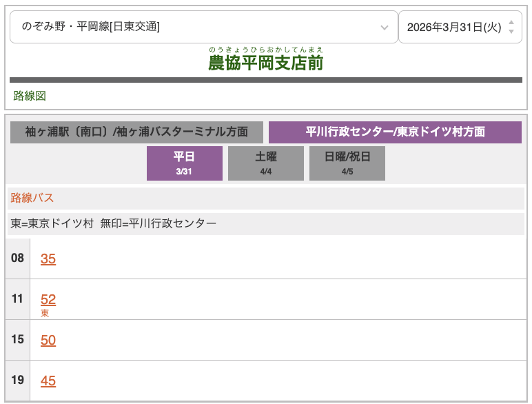Open the 路線図 route map link
The width and height of the screenshot is (532, 404).
(30, 96)
